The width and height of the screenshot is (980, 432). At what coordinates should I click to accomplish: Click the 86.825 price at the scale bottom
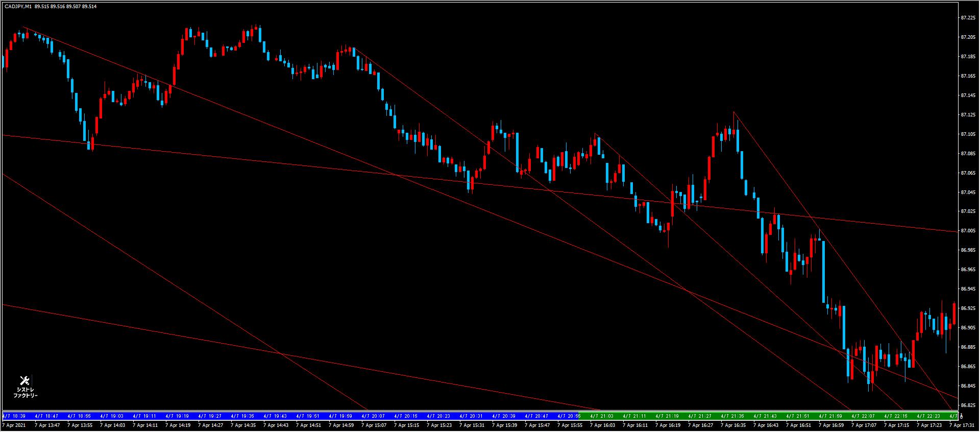967,405
